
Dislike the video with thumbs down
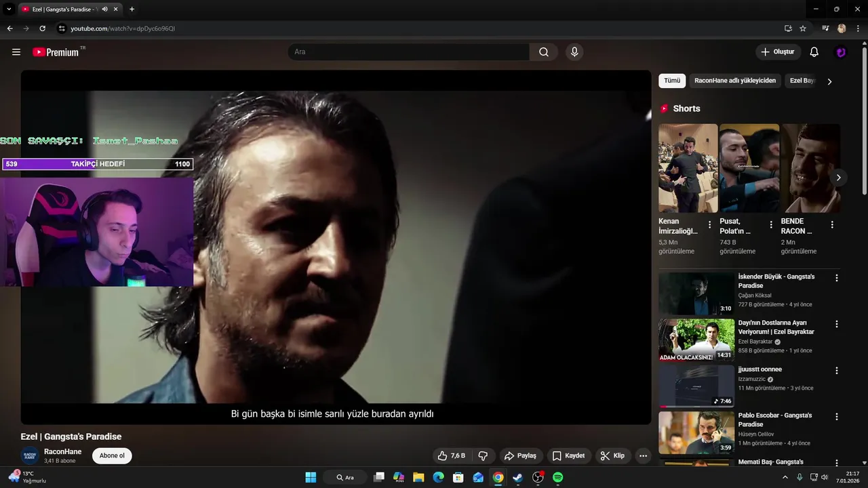pos(484,455)
